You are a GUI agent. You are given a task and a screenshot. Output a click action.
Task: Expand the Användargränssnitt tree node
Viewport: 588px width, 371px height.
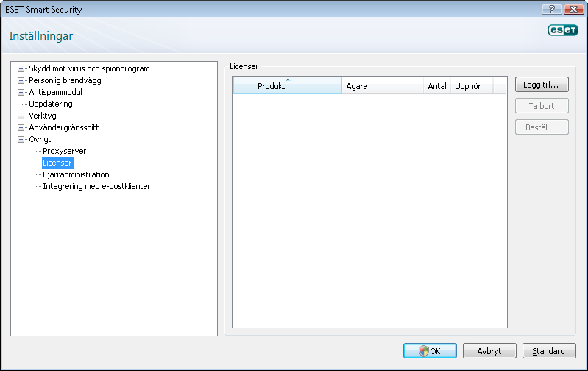tap(21, 127)
